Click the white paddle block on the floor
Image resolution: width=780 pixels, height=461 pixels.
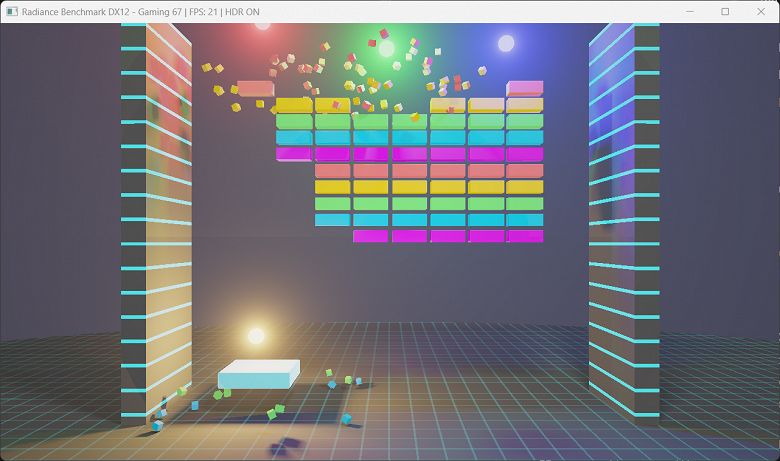259,374
